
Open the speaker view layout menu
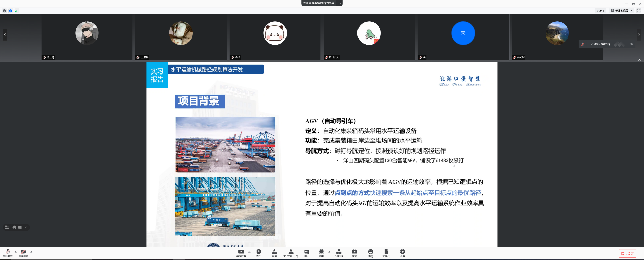[x=622, y=10]
